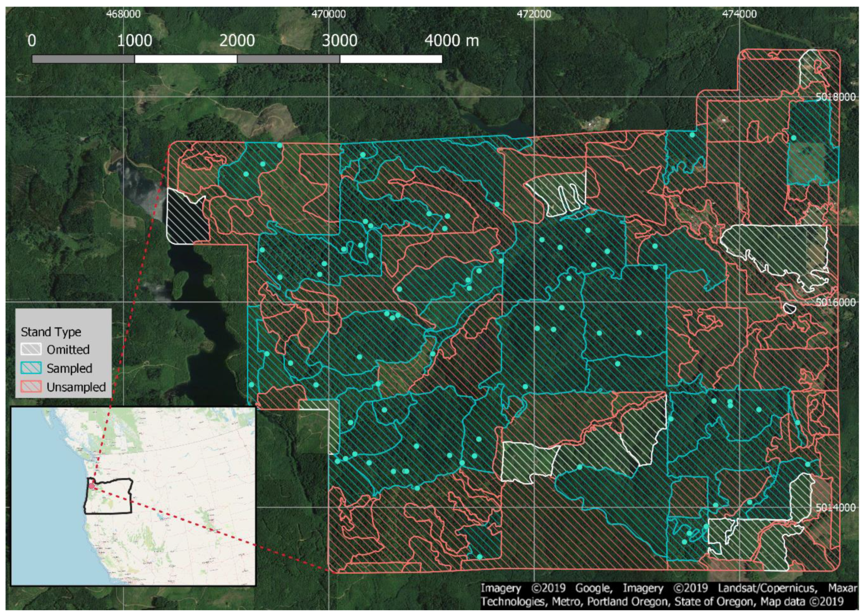Click last white segment of scale bar

391,59
